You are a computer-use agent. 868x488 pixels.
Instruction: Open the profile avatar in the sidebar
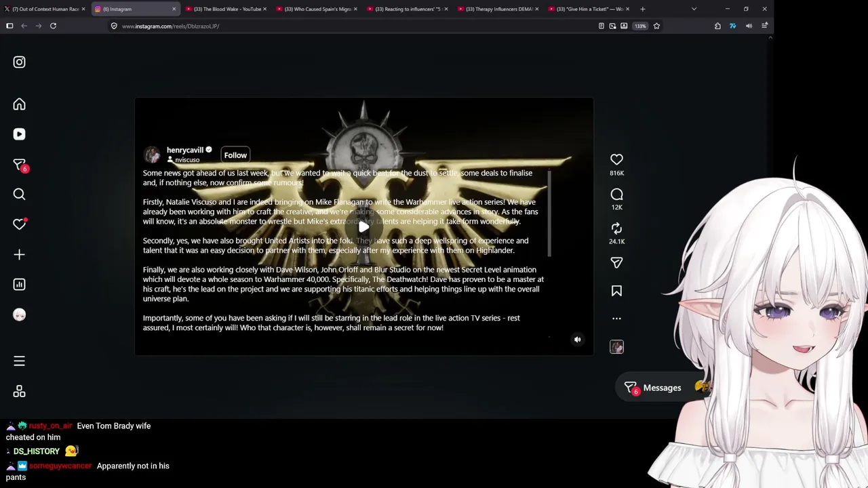[19, 314]
